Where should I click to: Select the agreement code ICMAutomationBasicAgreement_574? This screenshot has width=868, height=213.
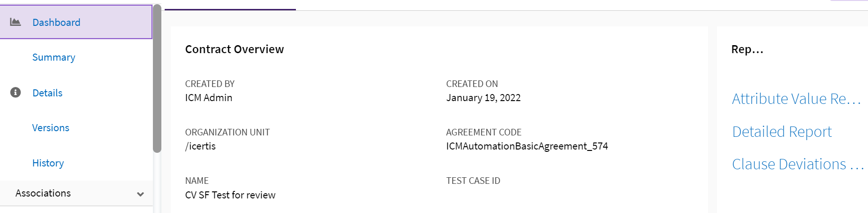[x=527, y=146]
